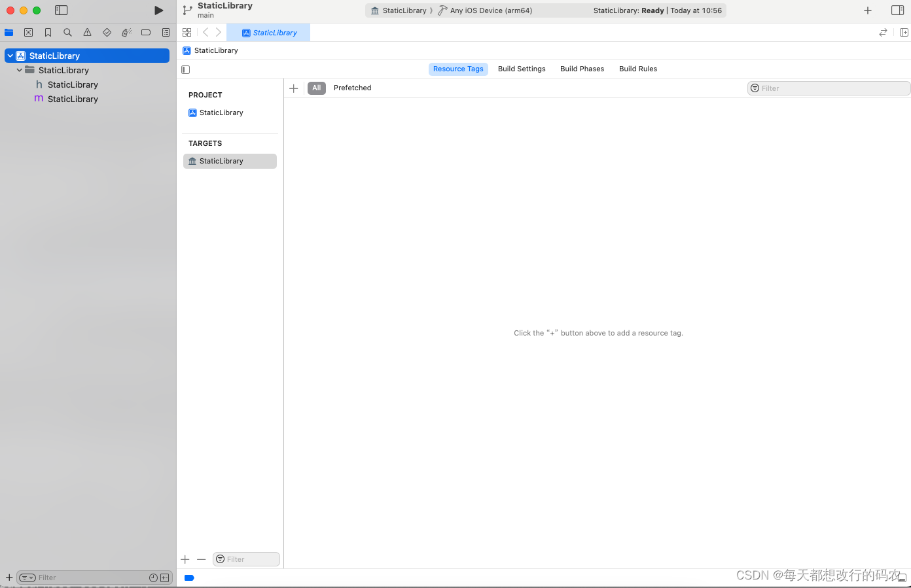Show All resource tags
The height and width of the screenshot is (588, 911).
(317, 88)
